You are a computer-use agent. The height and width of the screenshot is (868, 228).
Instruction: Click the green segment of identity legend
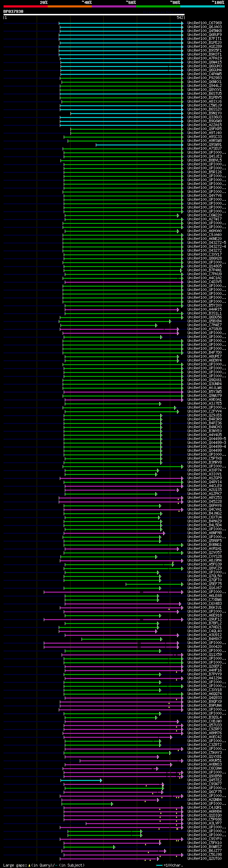tap(158, 6)
